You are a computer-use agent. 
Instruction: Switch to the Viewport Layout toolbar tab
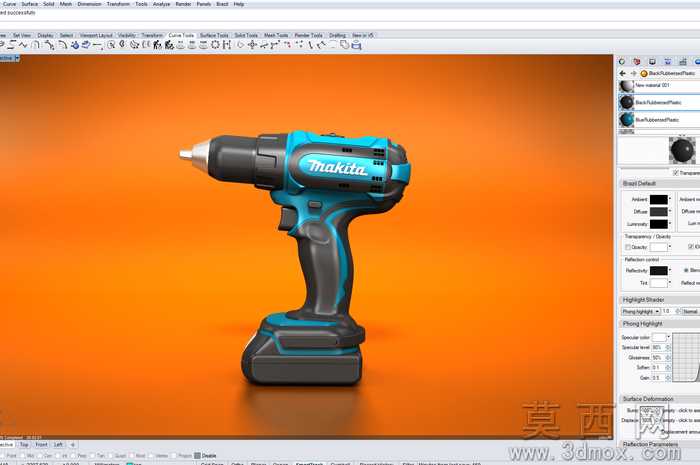(96, 35)
